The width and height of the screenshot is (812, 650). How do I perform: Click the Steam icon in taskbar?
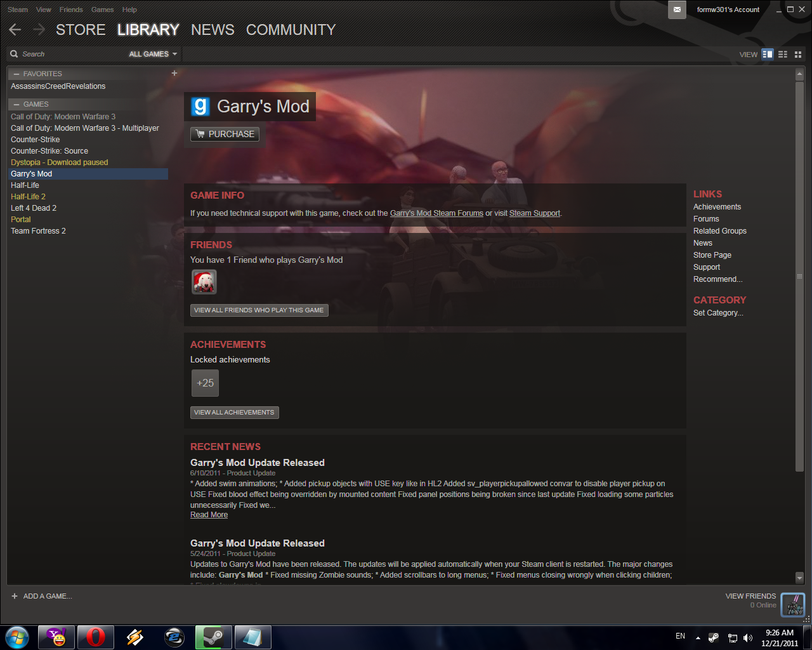[x=214, y=637]
